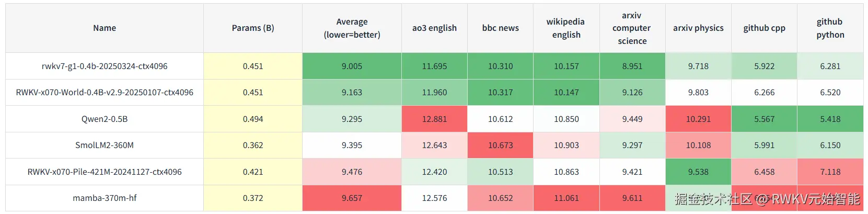Screen dimensions: 868x214
Task: Click the Params (B) column header
Action: 253,28
